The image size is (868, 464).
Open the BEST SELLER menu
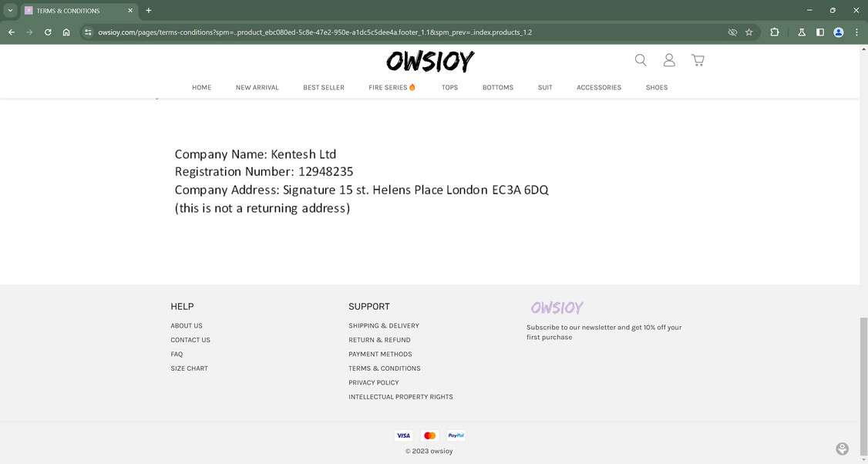pos(323,87)
